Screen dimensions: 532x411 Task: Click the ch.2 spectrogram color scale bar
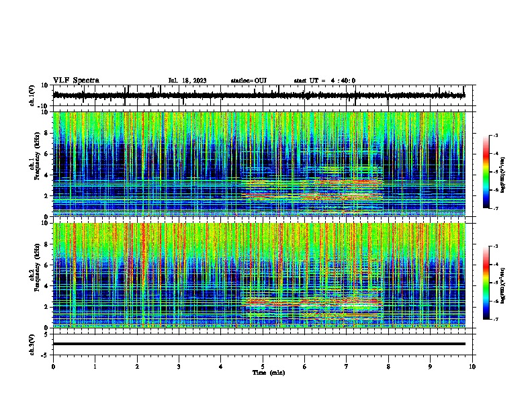[x=486, y=283]
